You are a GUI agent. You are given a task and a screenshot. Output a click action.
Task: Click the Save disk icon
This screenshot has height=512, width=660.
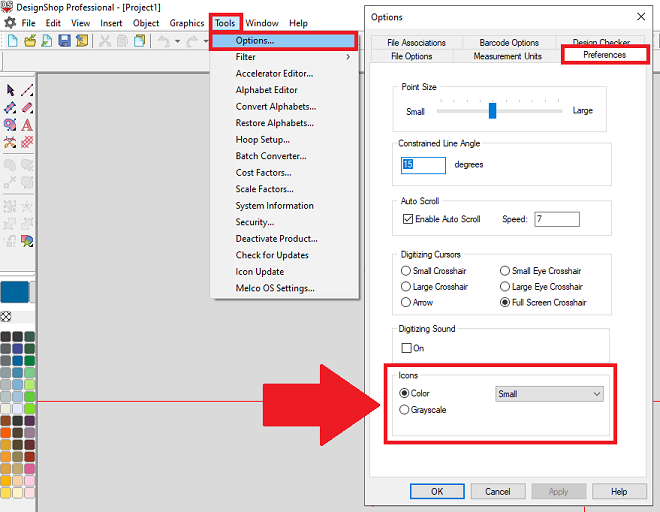(64, 41)
